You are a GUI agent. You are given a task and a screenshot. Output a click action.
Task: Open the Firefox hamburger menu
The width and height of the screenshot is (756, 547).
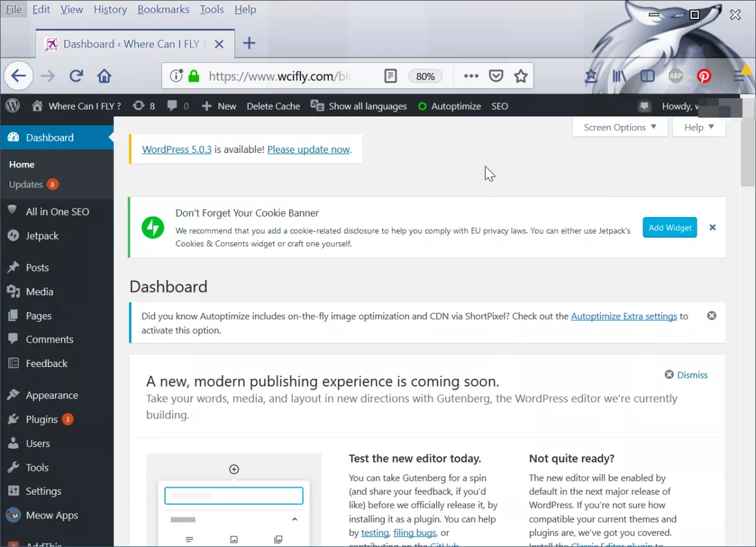740,76
